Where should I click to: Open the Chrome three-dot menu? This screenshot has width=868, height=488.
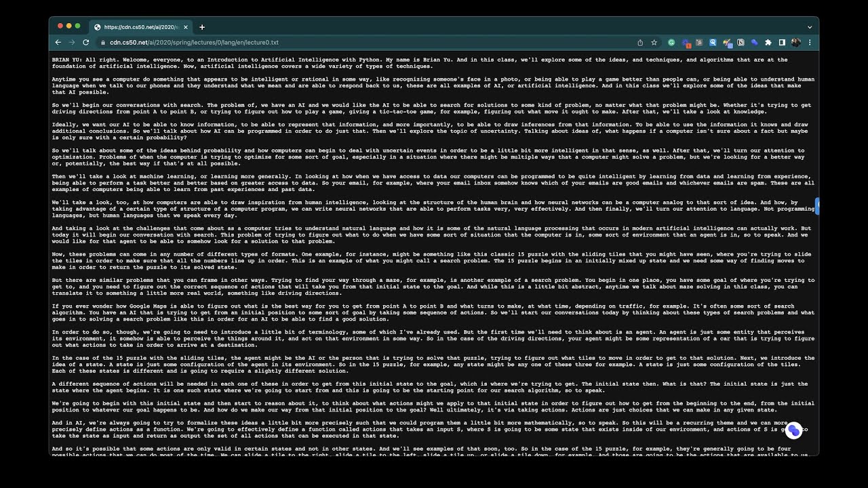[810, 42]
